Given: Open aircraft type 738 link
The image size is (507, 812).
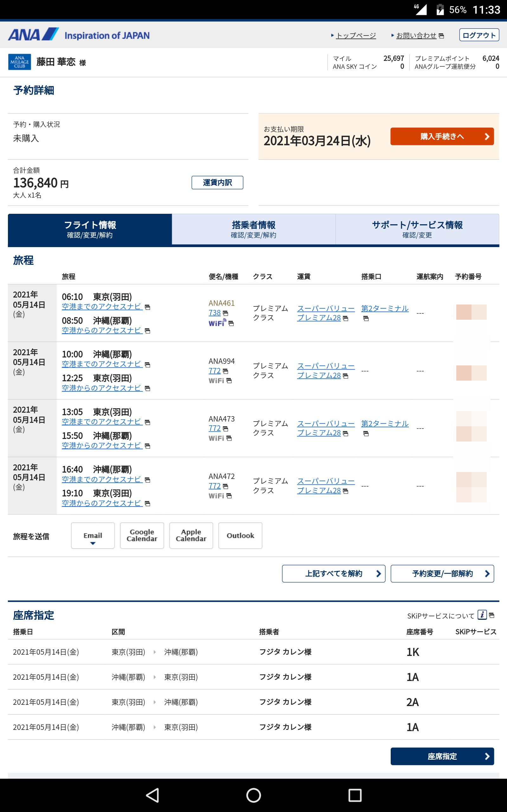Looking at the screenshot, I should (x=215, y=313).
